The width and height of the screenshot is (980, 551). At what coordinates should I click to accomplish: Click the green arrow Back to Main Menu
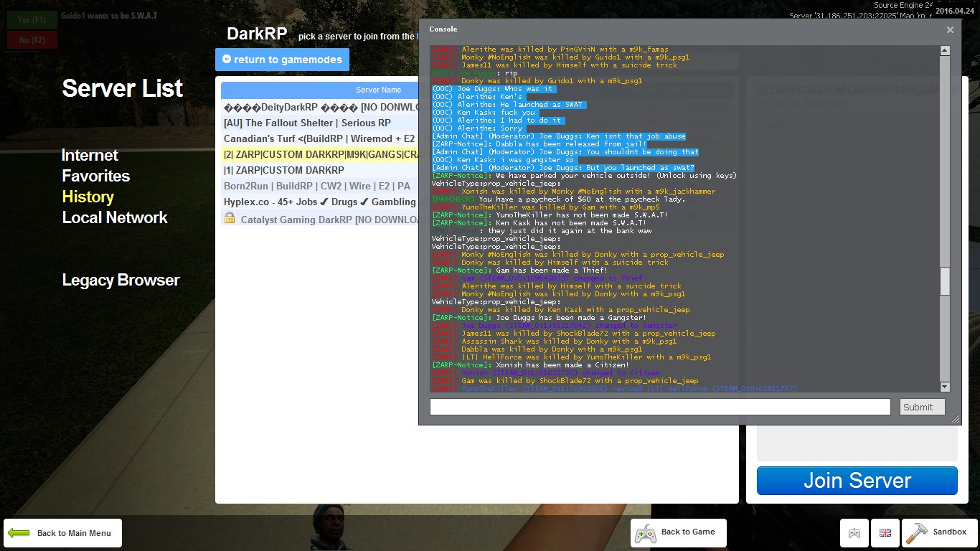tap(19, 533)
